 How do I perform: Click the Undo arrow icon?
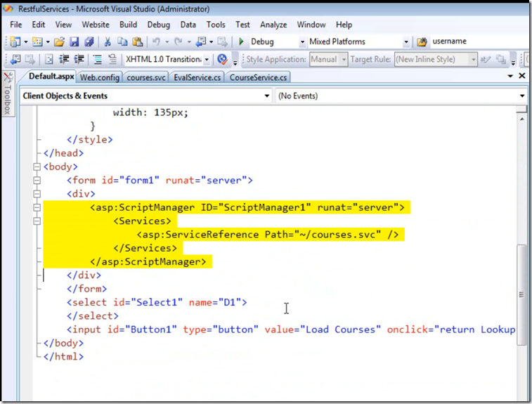[157, 41]
